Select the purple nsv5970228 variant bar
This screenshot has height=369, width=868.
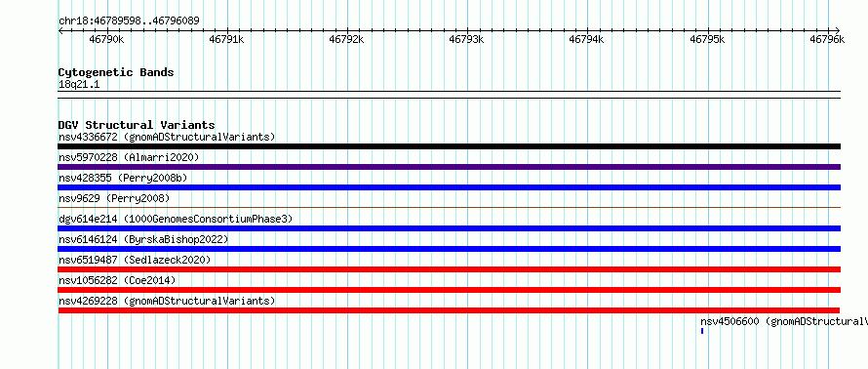[x=449, y=167]
